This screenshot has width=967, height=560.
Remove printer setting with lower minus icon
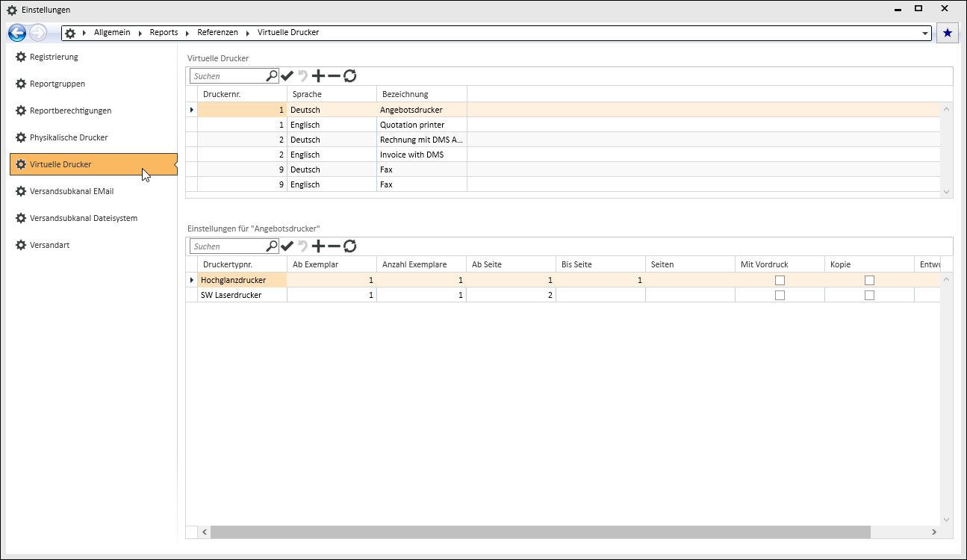click(334, 246)
